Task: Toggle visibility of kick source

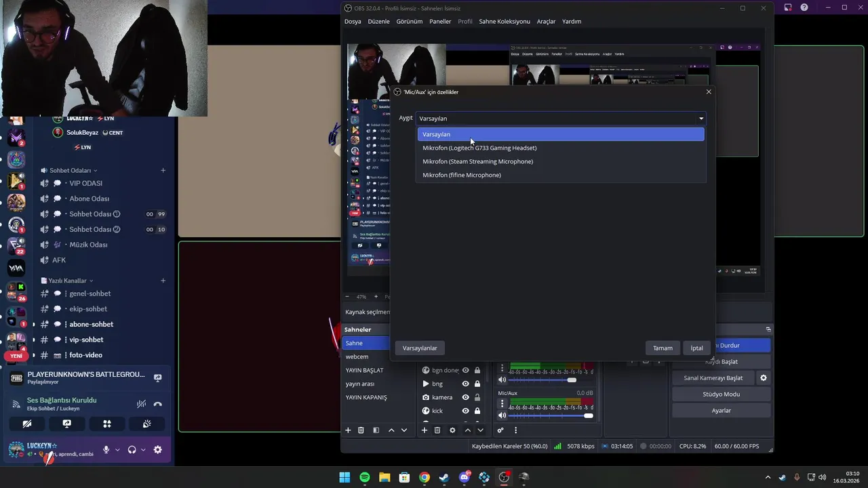Action: 465,411
